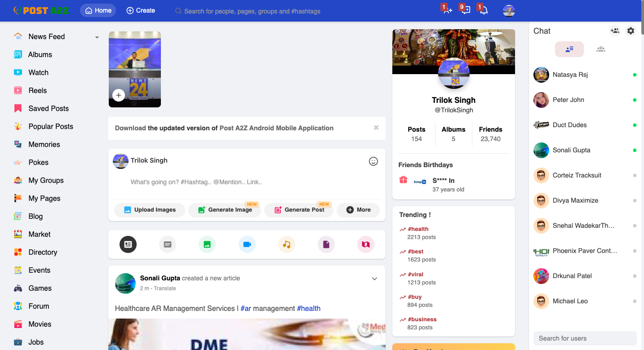Viewport: 644px width, 350px height.
Task: Open My Pages in sidebar
Action: (x=44, y=198)
